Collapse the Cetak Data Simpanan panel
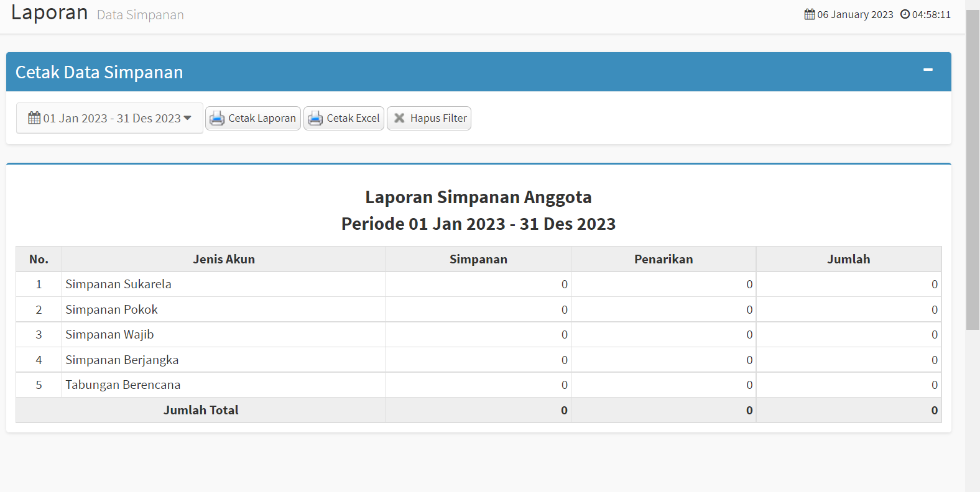Viewport: 980px width, 492px height. [x=928, y=70]
